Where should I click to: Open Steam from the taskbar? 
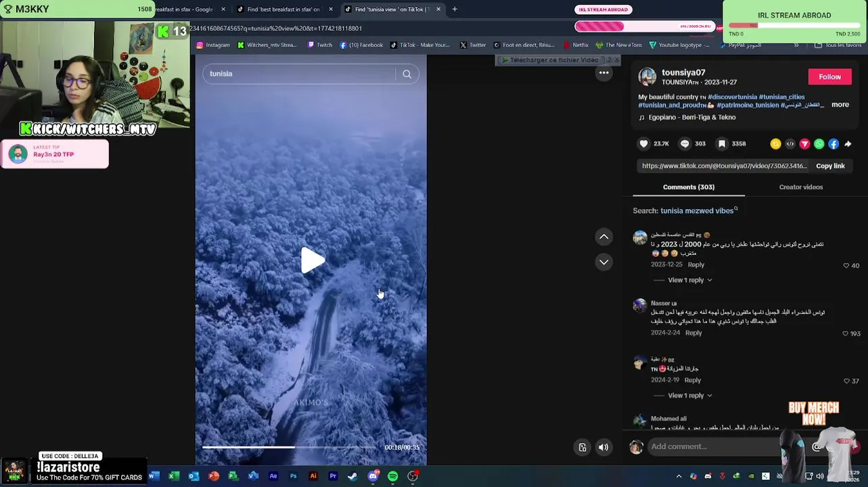tap(352, 476)
